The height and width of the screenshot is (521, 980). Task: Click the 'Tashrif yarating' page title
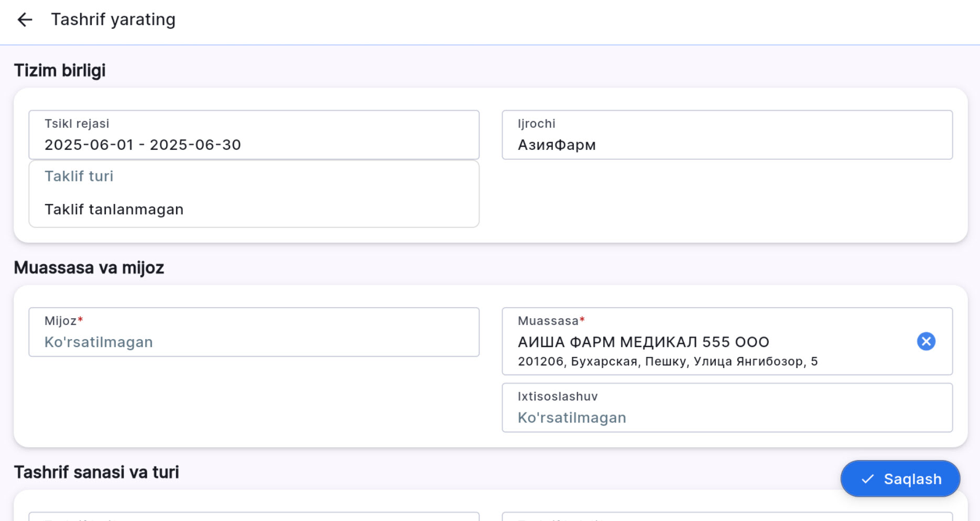tap(113, 20)
